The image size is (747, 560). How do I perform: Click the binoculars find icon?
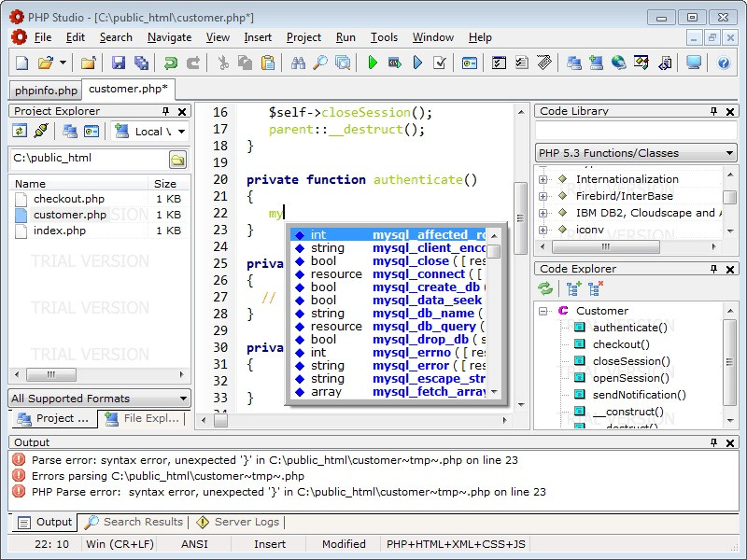click(x=298, y=63)
